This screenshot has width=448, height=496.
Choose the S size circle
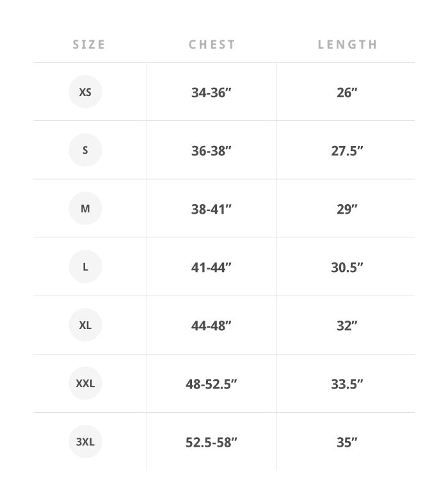pyautogui.click(x=85, y=150)
